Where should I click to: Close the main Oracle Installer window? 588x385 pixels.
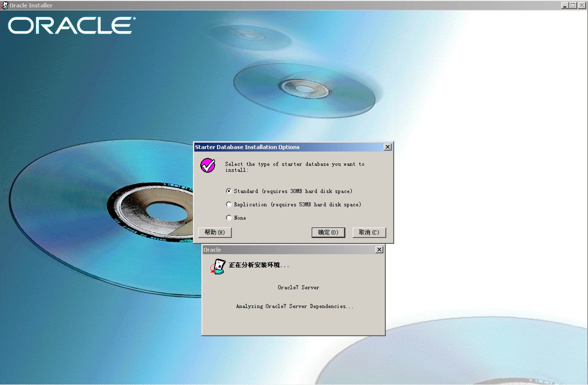point(582,5)
